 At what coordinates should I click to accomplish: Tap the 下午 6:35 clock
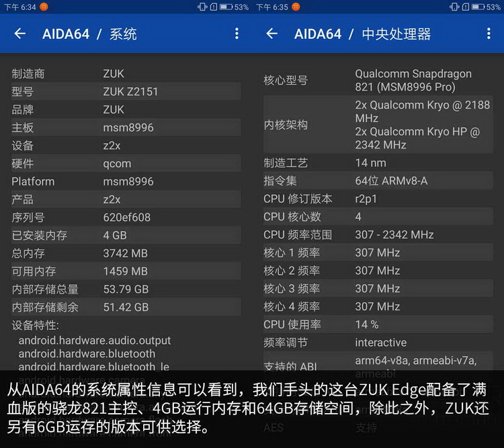(x=272, y=7)
